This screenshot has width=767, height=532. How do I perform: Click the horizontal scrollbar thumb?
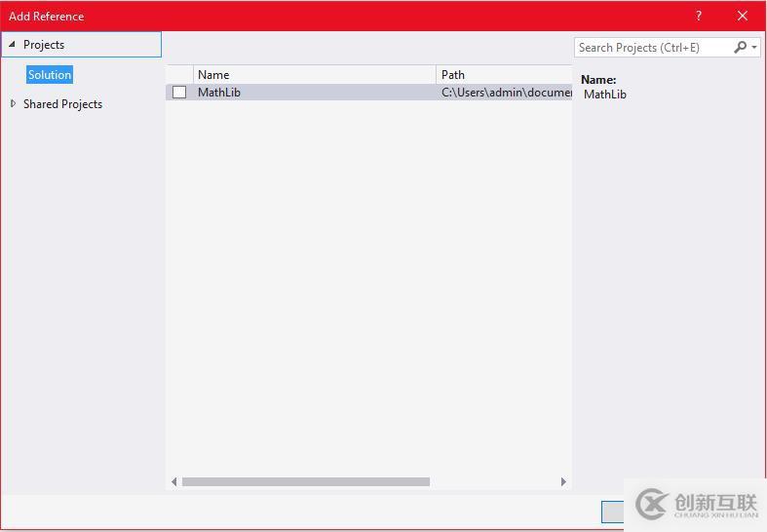click(x=306, y=481)
